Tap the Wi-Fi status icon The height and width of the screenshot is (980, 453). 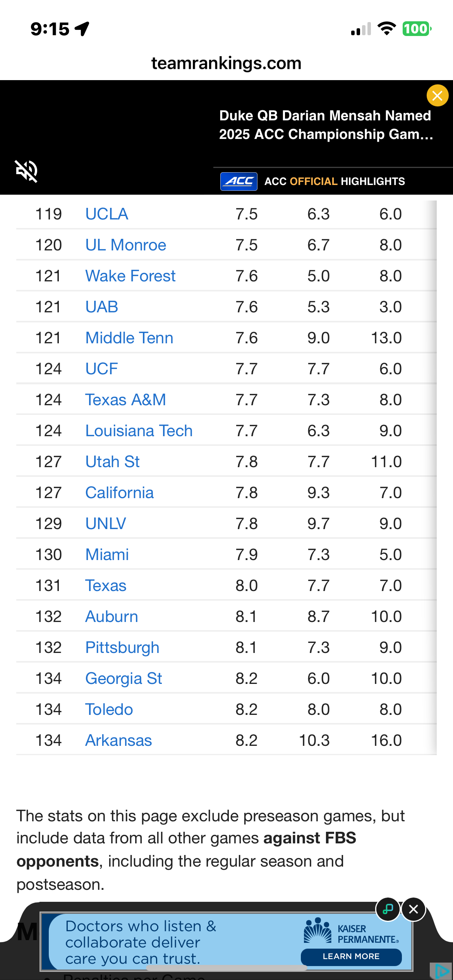pyautogui.click(x=386, y=29)
